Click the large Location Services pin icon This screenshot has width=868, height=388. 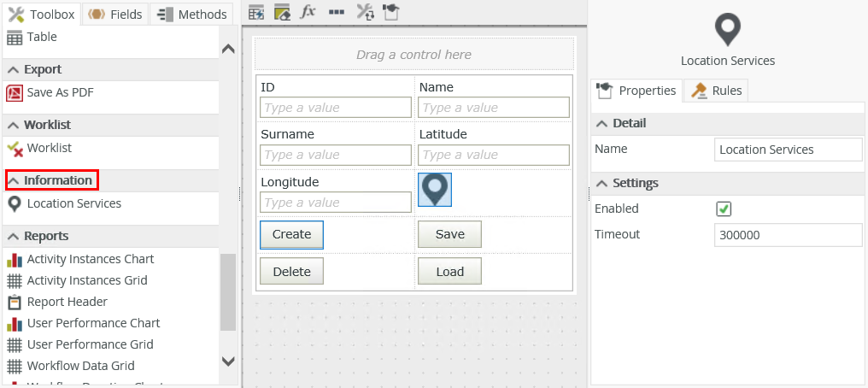[x=727, y=31]
